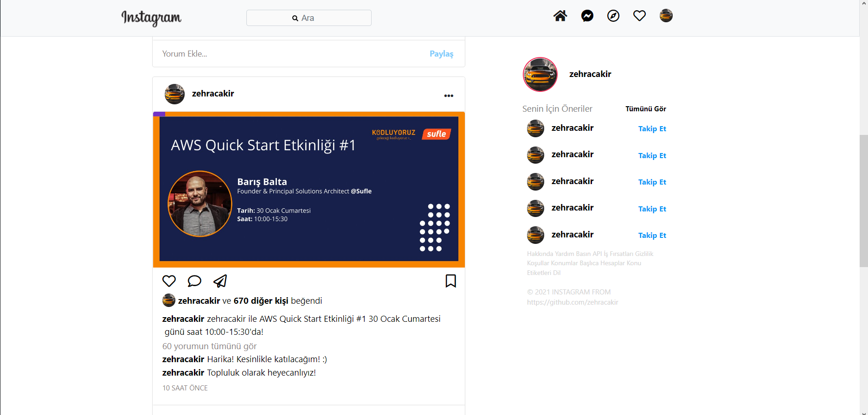Click the Paylaş button
The height and width of the screenshot is (415, 868).
point(441,54)
